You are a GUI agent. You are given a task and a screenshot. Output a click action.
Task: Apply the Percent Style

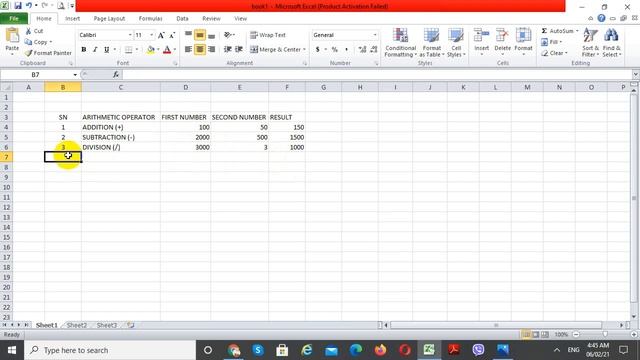pos(335,49)
